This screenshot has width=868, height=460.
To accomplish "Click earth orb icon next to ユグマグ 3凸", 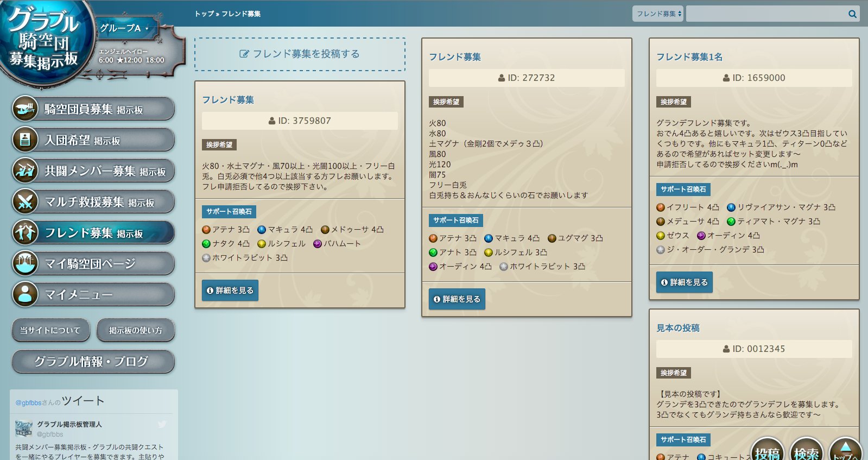I will [x=552, y=238].
